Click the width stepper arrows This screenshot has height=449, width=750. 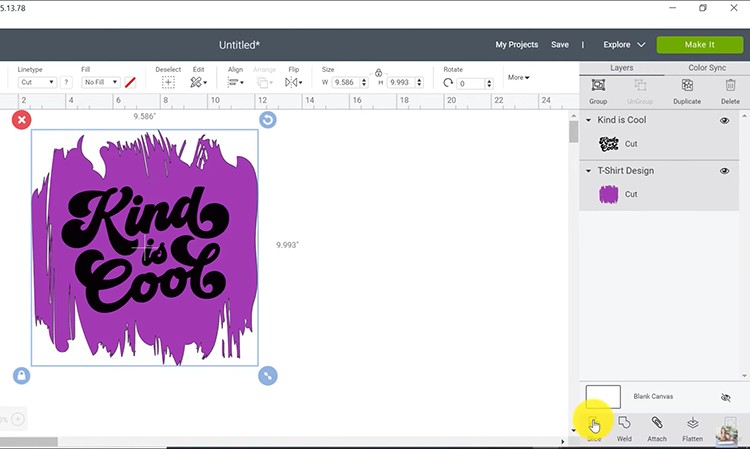pos(364,82)
